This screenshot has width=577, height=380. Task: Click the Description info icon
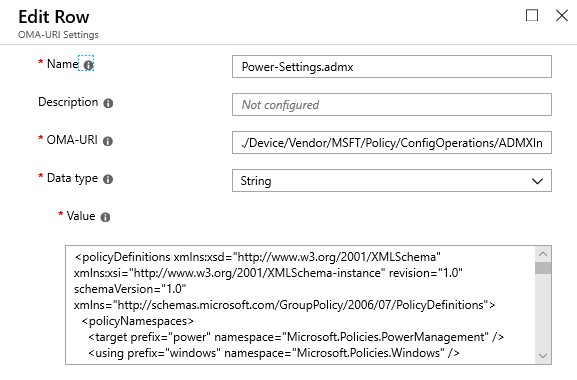[108, 103]
